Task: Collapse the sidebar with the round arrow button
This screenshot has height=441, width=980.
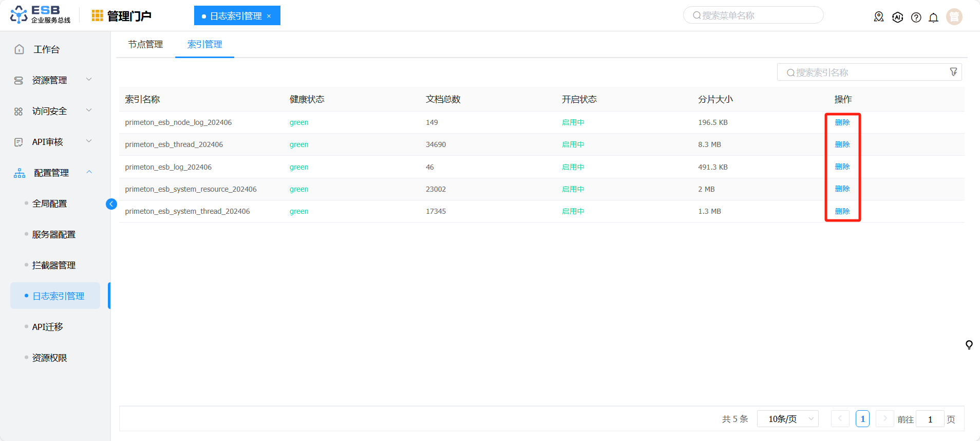Action: [x=111, y=204]
